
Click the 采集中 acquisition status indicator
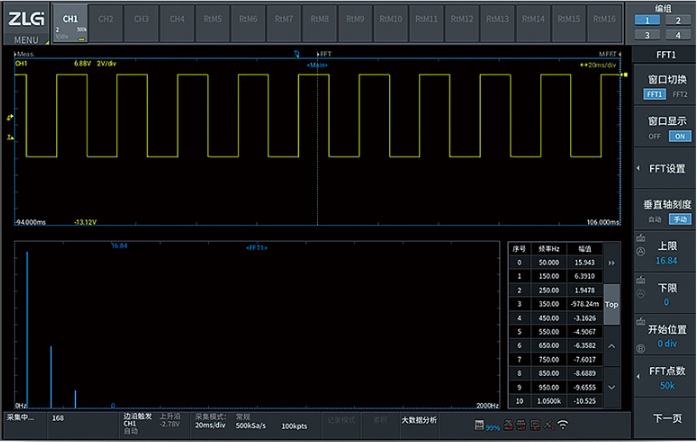tap(20, 417)
